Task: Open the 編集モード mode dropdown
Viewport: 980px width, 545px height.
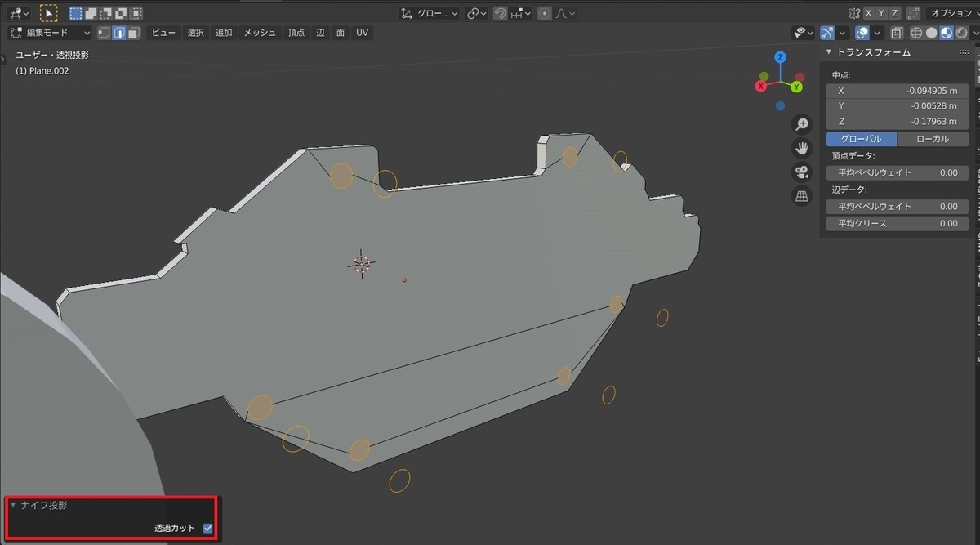Action: [x=49, y=33]
